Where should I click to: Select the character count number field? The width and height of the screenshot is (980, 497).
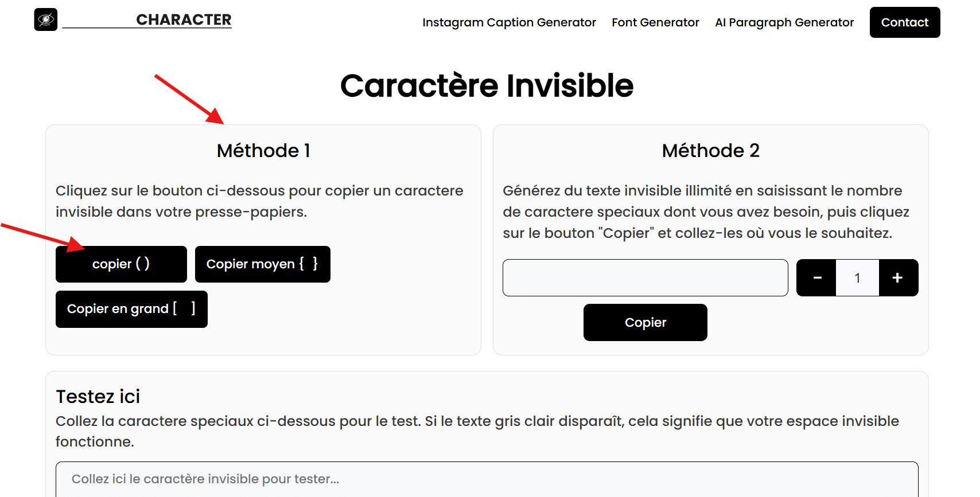point(857,277)
